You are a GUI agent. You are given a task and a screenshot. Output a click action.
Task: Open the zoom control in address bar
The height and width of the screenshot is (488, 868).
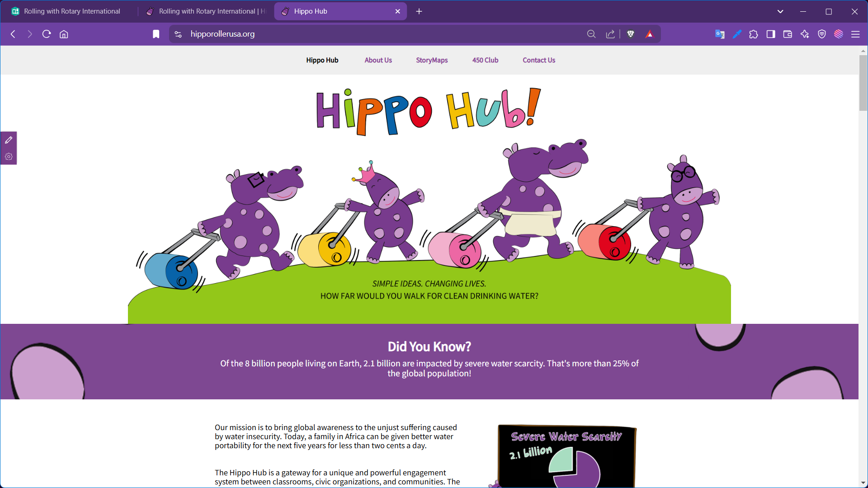click(x=591, y=34)
